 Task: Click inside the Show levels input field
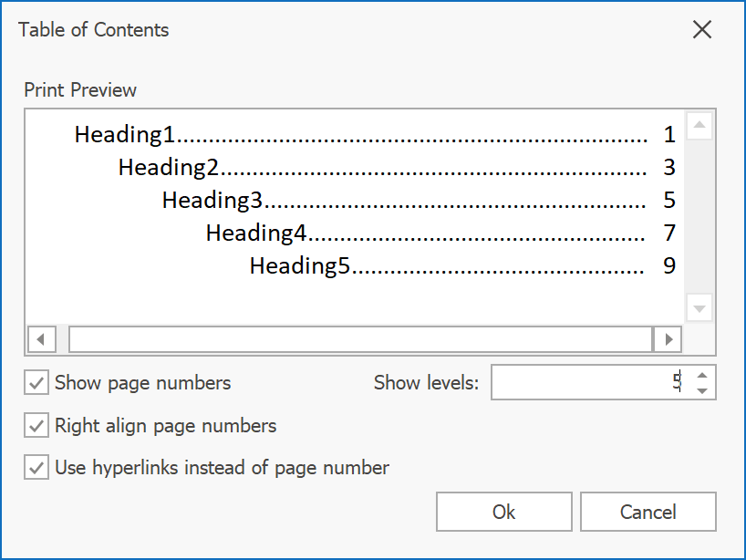[584, 383]
